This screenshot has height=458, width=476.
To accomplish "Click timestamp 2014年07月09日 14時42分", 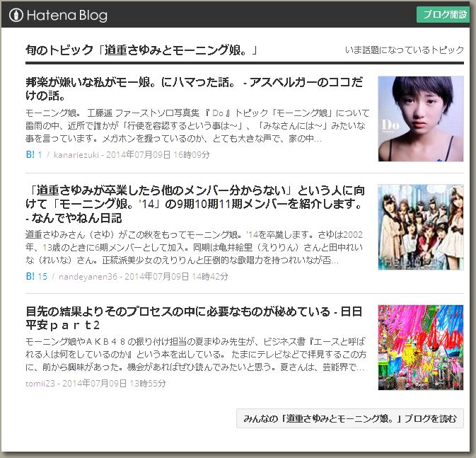I will click(x=176, y=276).
